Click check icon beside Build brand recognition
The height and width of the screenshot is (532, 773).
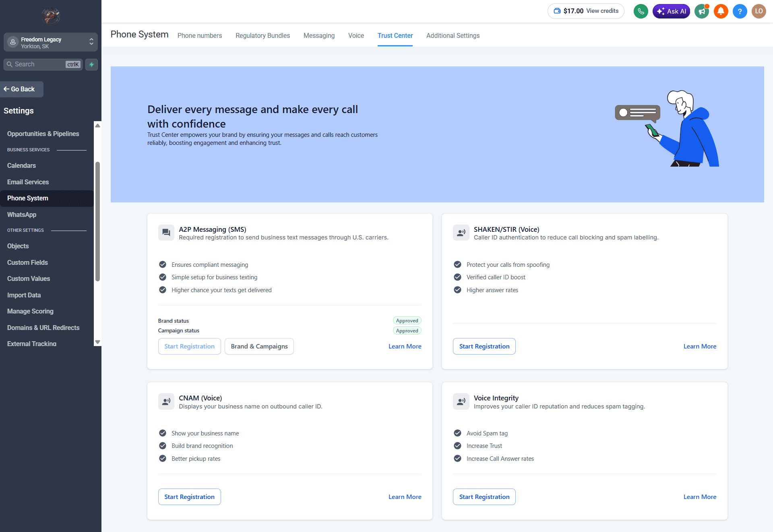[163, 445]
